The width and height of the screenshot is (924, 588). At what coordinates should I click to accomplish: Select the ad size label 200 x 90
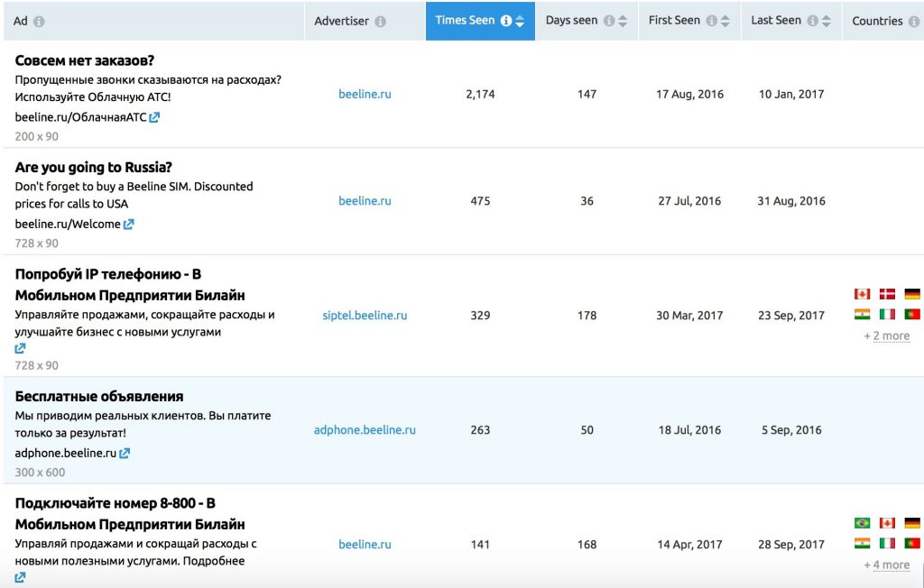pos(36,137)
